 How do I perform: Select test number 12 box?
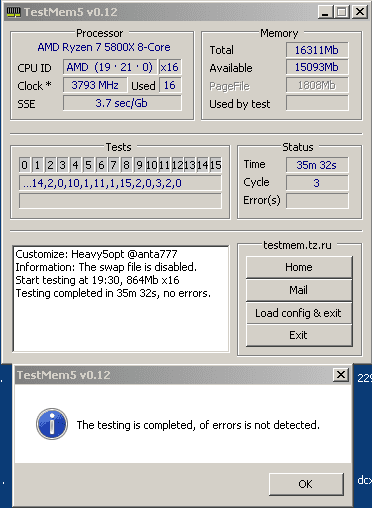177,165
